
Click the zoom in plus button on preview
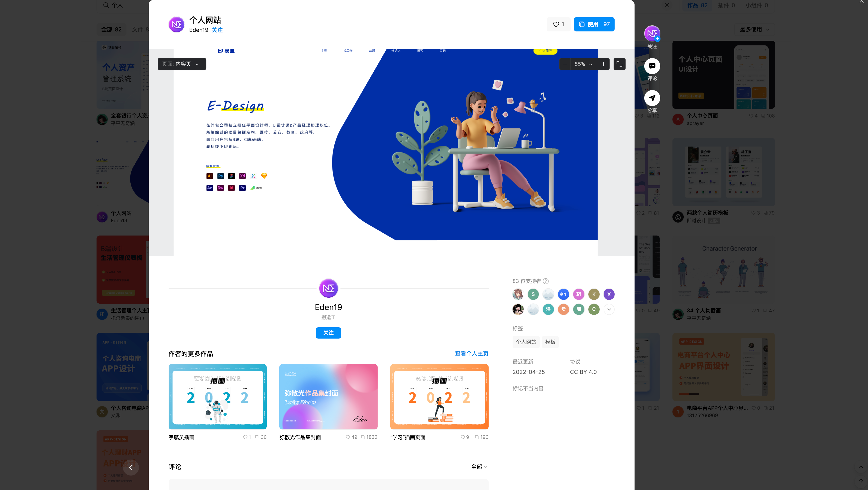[x=603, y=64]
